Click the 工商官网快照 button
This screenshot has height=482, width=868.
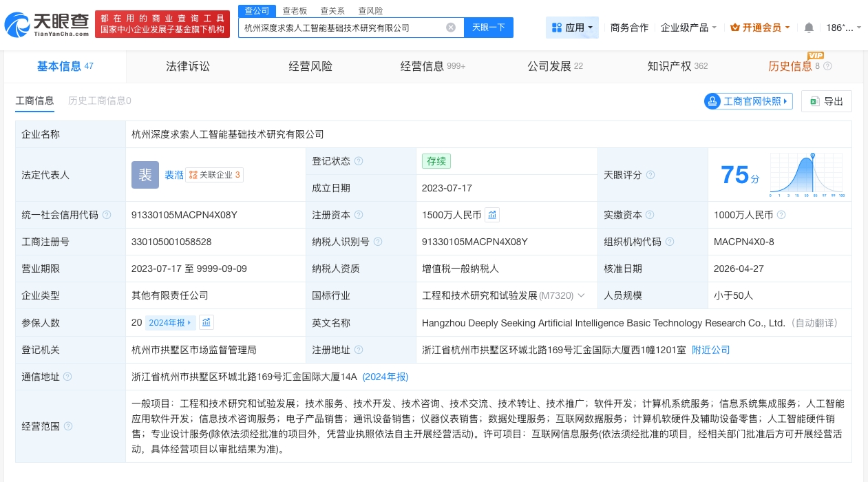(x=748, y=101)
